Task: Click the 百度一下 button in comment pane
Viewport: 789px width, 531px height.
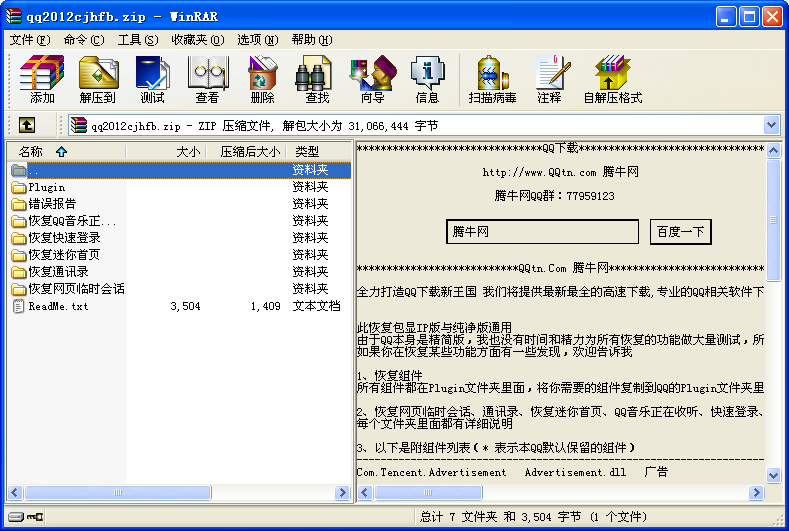Action: coord(680,232)
